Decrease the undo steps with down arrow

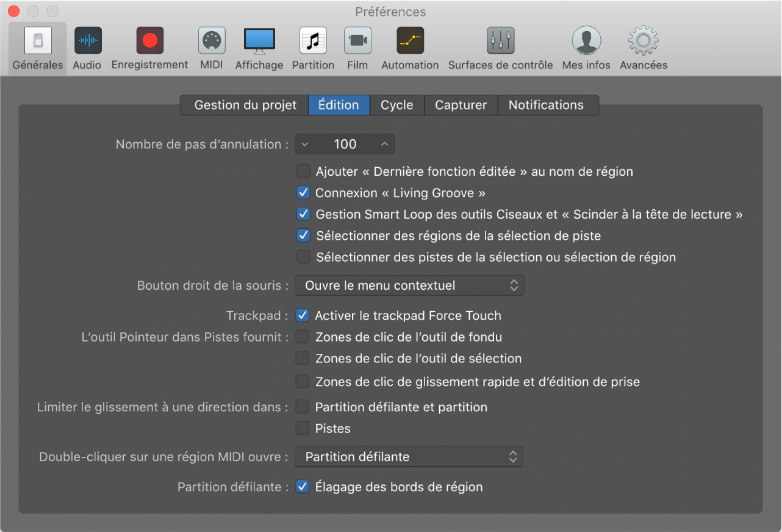[x=305, y=144]
